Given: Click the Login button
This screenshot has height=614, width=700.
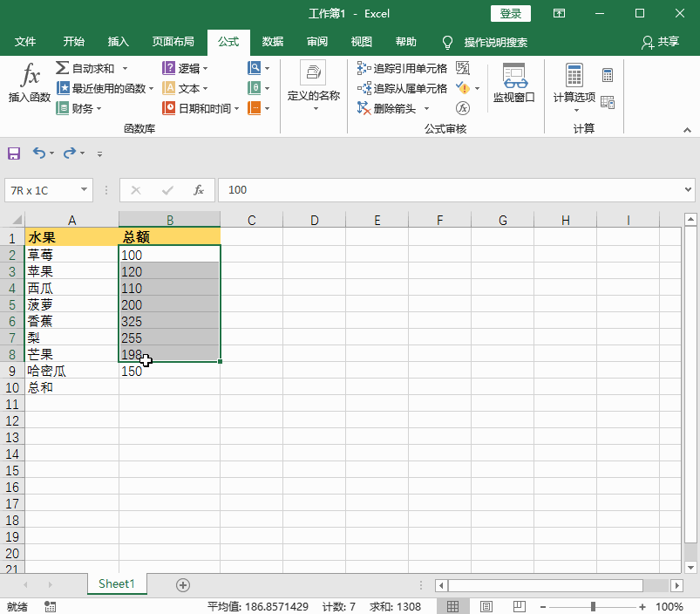Looking at the screenshot, I should pos(510,13).
